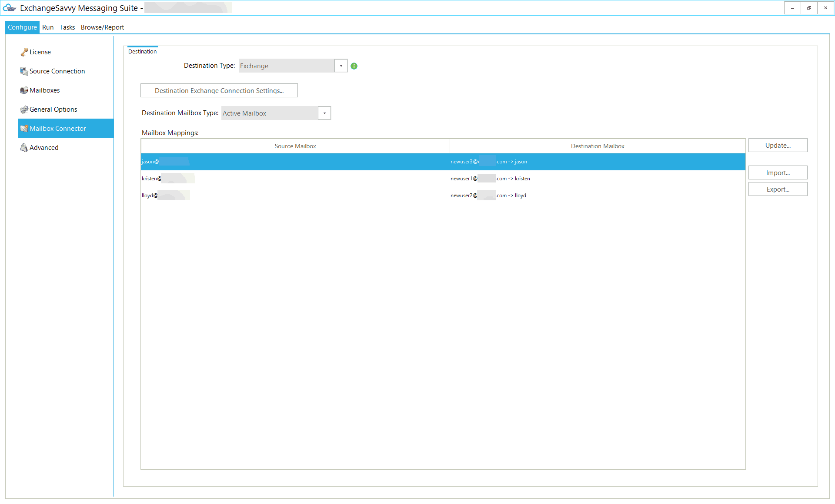Select the Destination tab
The image size is (835, 504).
142,51
